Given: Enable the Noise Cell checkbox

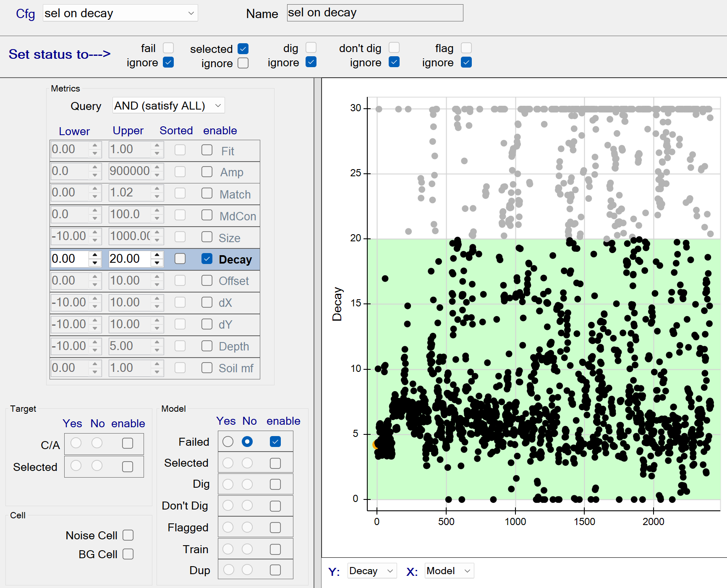Looking at the screenshot, I should pyautogui.click(x=128, y=535).
